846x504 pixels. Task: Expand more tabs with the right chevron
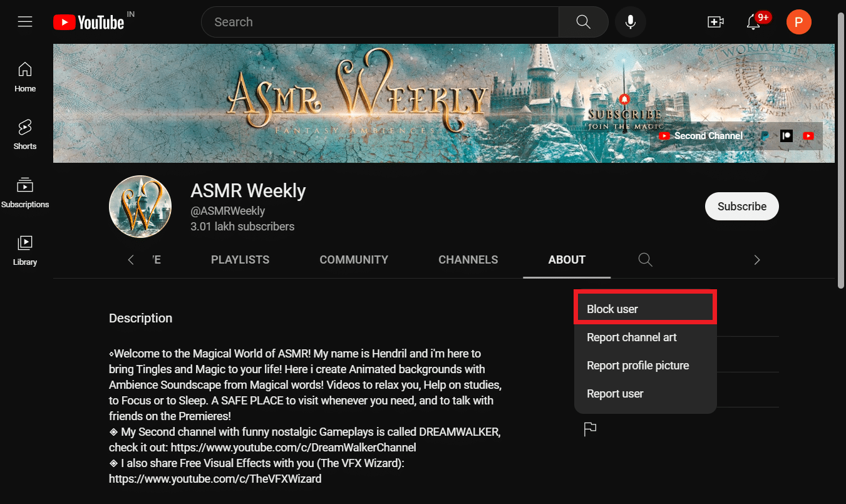coord(756,259)
